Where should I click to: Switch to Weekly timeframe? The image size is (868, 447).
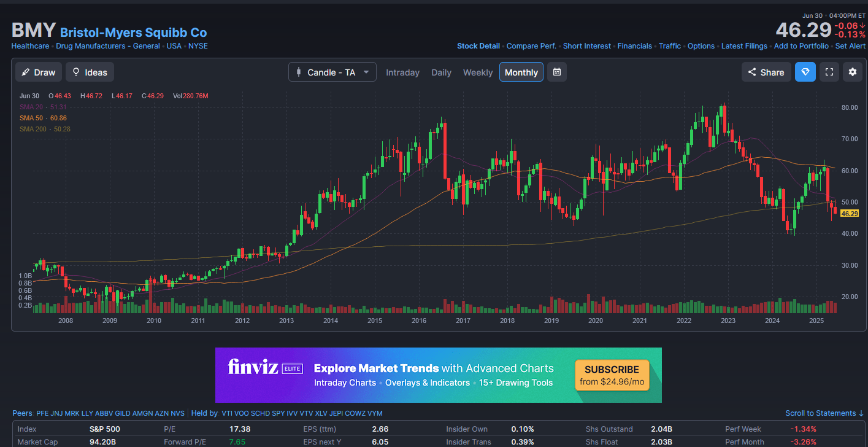[x=478, y=72]
